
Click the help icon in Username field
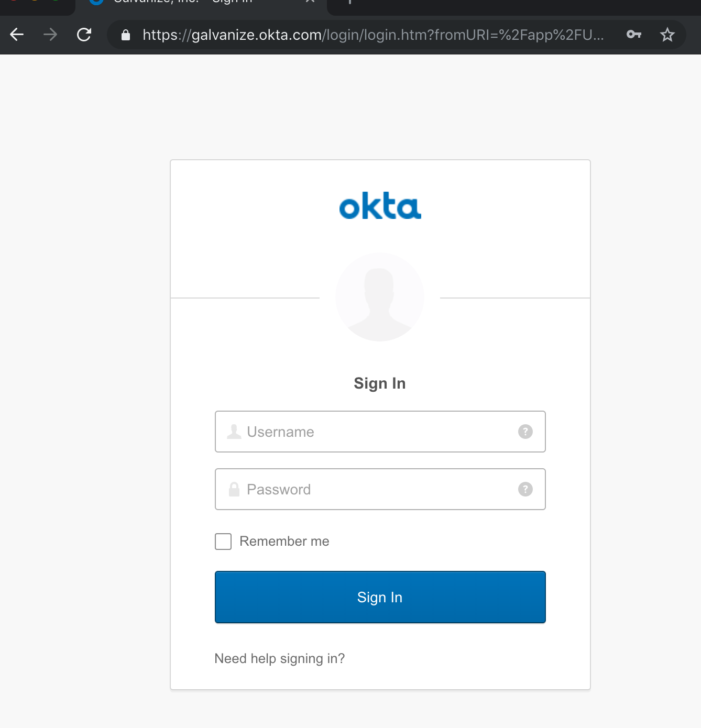tap(525, 432)
